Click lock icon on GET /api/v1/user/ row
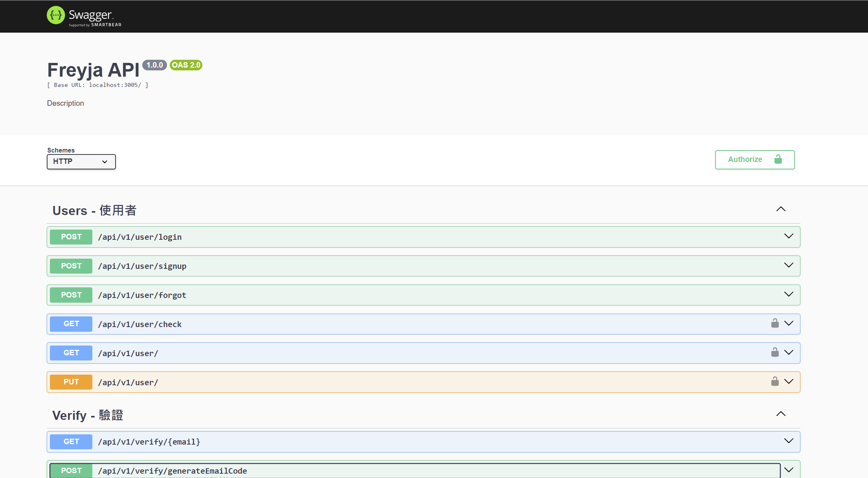The image size is (868, 478). click(774, 352)
